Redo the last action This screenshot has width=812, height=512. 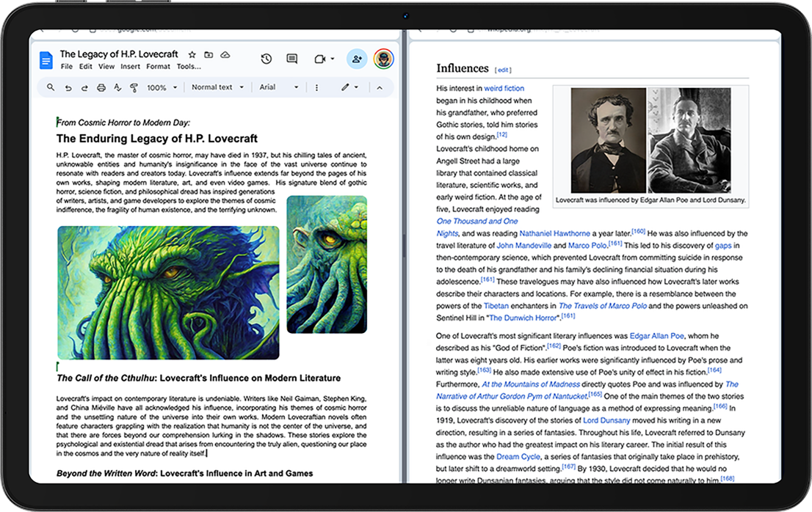(x=84, y=88)
